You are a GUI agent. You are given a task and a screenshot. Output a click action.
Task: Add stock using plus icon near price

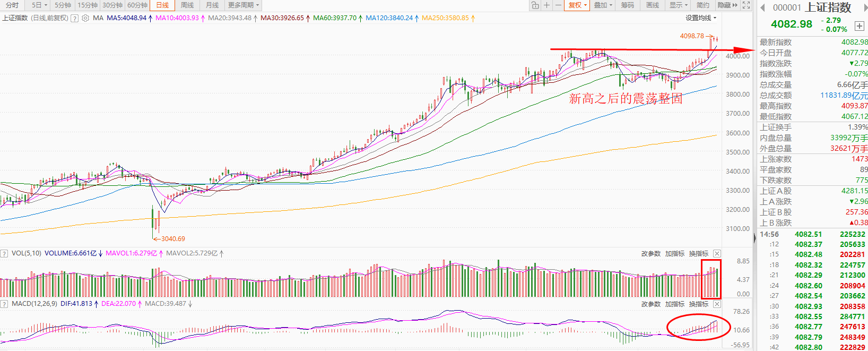[x=859, y=26]
